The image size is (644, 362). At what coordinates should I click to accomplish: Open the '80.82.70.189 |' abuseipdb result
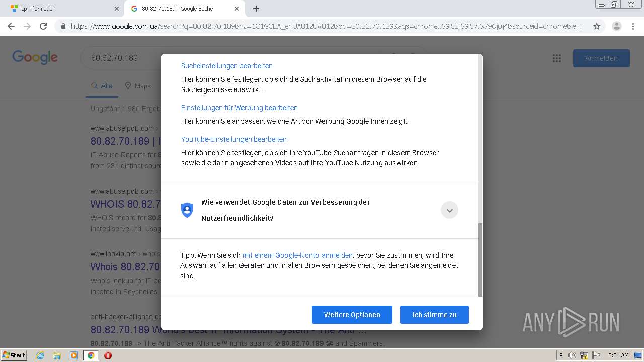coord(125,141)
